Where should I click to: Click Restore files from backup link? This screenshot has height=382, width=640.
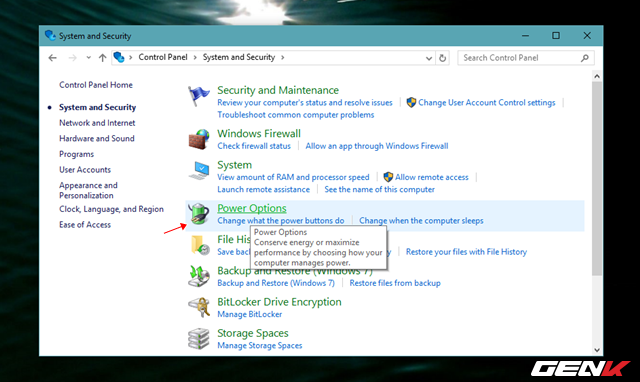point(395,283)
